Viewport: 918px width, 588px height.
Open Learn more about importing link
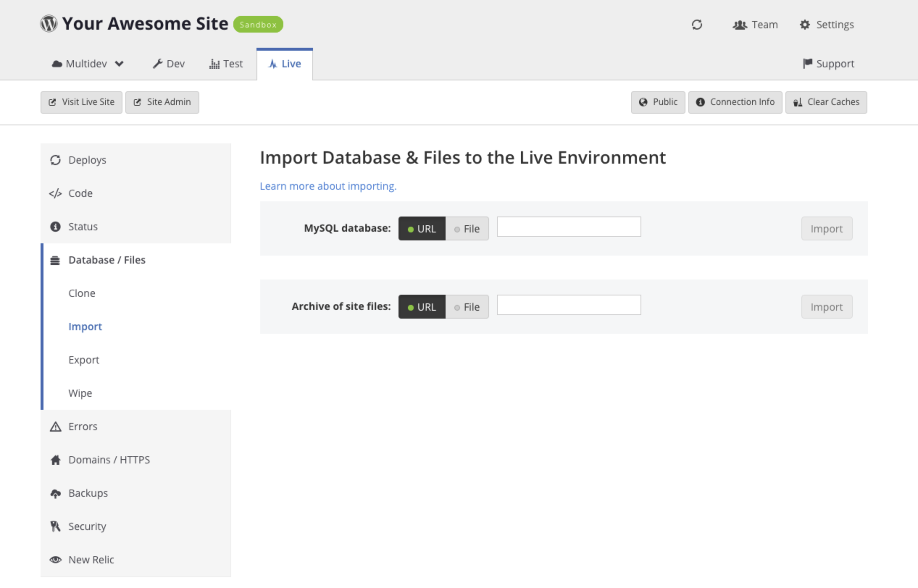[328, 186]
